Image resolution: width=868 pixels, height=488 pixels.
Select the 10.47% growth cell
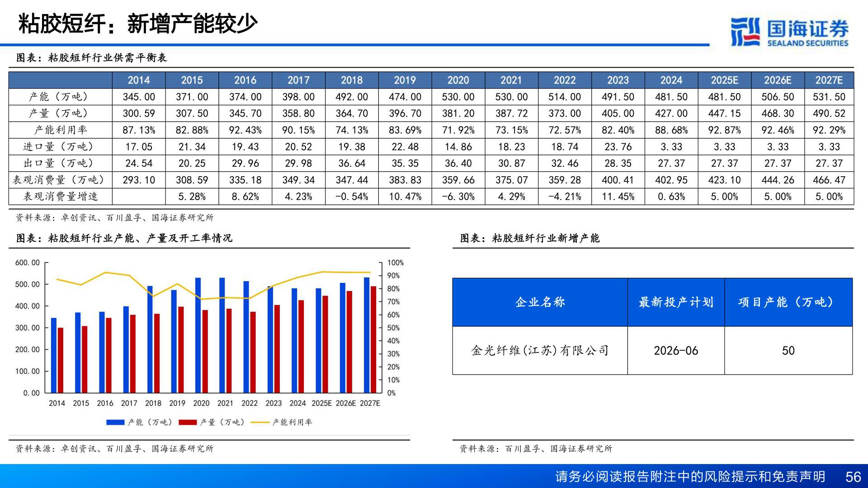[x=405, y=197]
